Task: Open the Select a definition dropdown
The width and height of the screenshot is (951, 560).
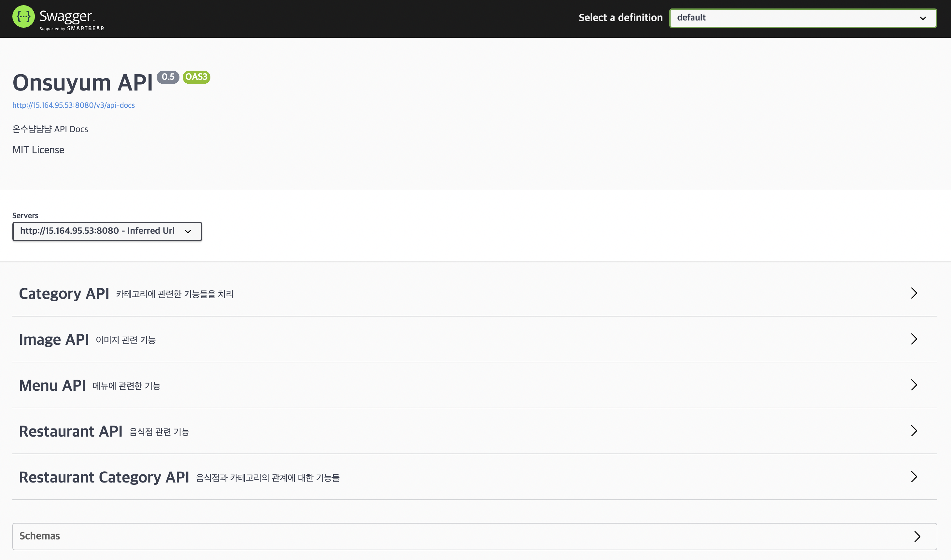Action: tap(802, 18)
